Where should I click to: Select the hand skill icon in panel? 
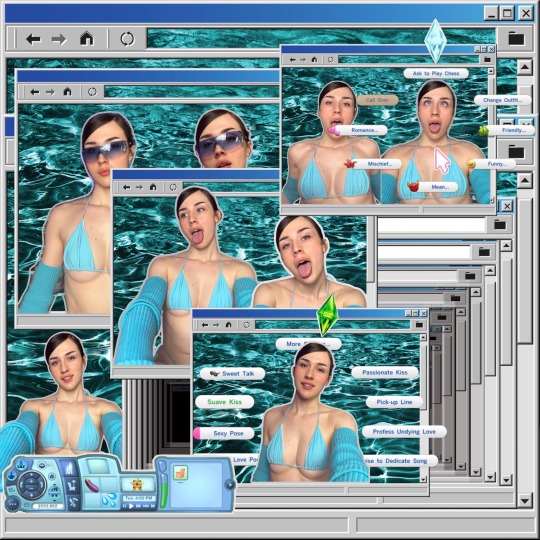click(x=180, y=472)
